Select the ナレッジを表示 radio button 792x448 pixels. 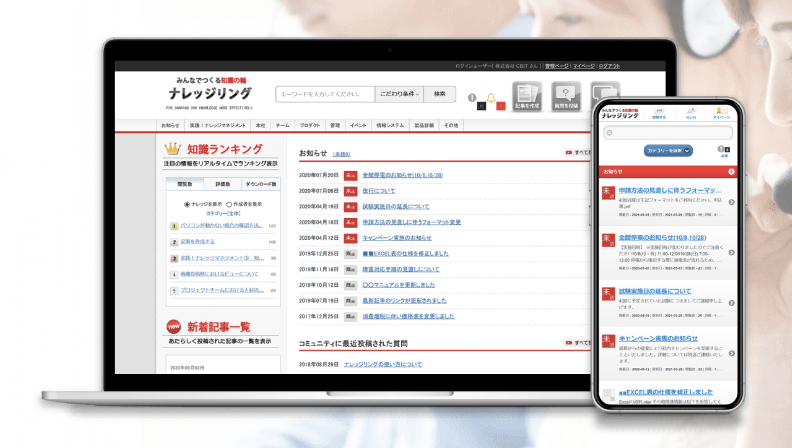[x=187, y=204]
